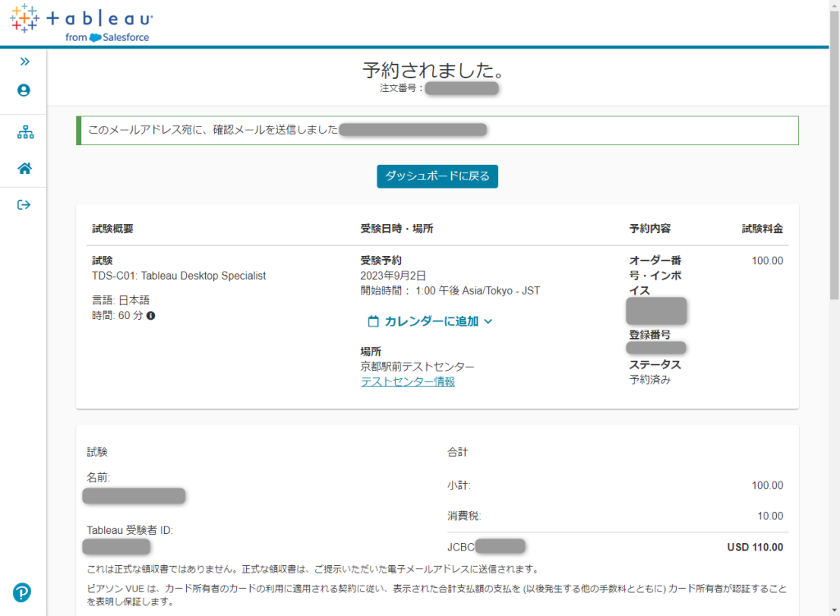840x616 pixels.
Task: Open the Pearson logo icon at bottom
Action: tap(22, 592)
